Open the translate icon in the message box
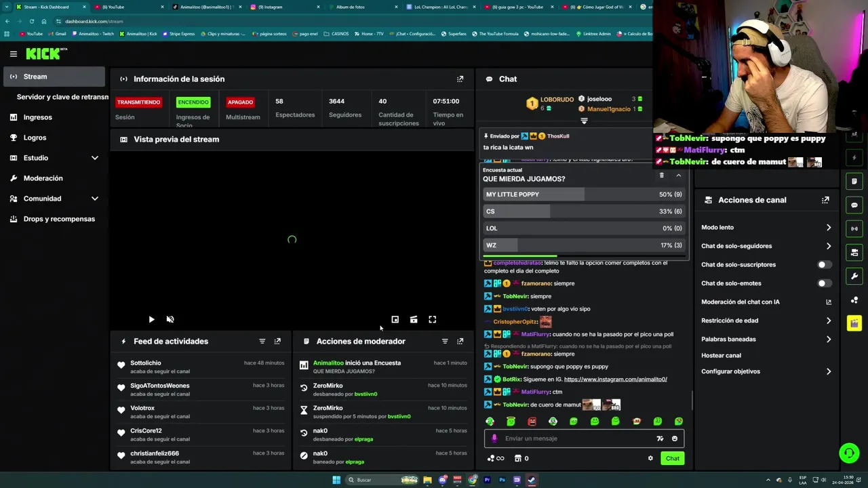 660,439
